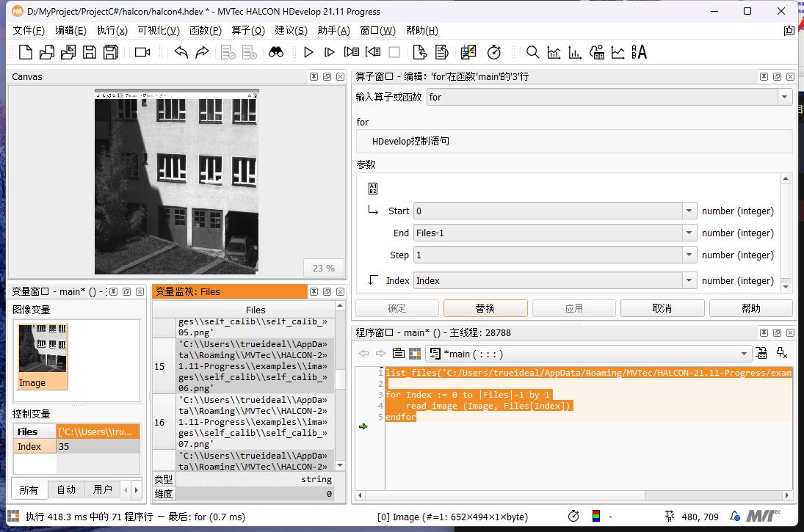The height and width of the screenshot is (532, 804).
Task: Open the profiler stopwatch tool
Action: click(x=494, y=51)
